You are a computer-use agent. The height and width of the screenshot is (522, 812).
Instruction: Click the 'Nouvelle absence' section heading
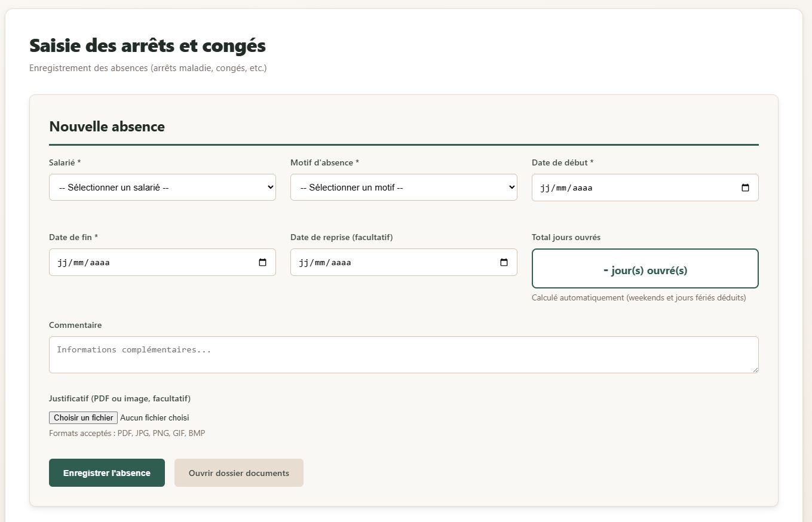pyautogui.click(x=107, y=127)
